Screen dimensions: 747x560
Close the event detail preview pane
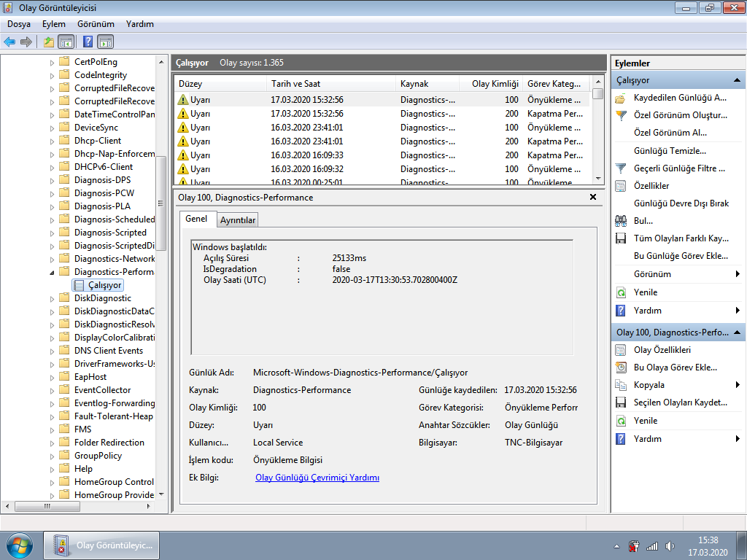click(593, 197)
